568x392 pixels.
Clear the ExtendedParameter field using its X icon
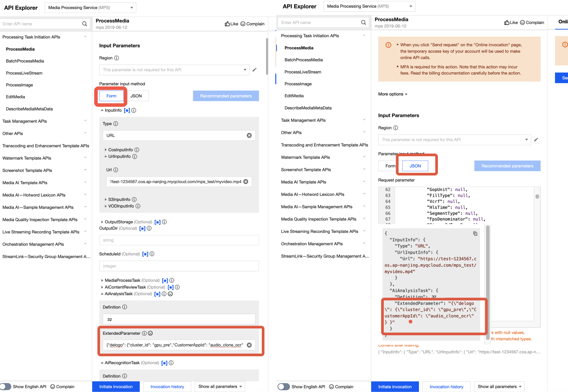pos(249,345)
